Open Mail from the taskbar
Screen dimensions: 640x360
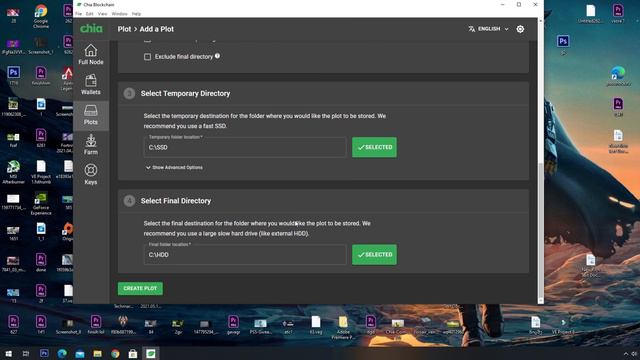[x=80, y=353]
